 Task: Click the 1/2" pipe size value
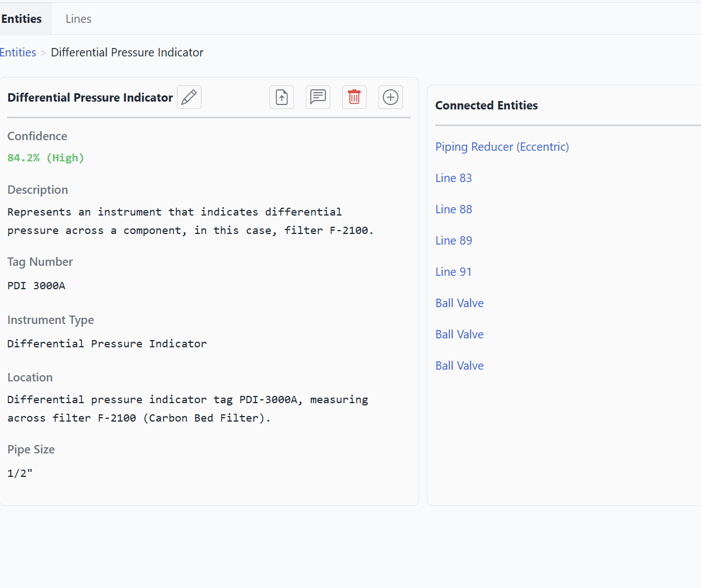[20, 474]
